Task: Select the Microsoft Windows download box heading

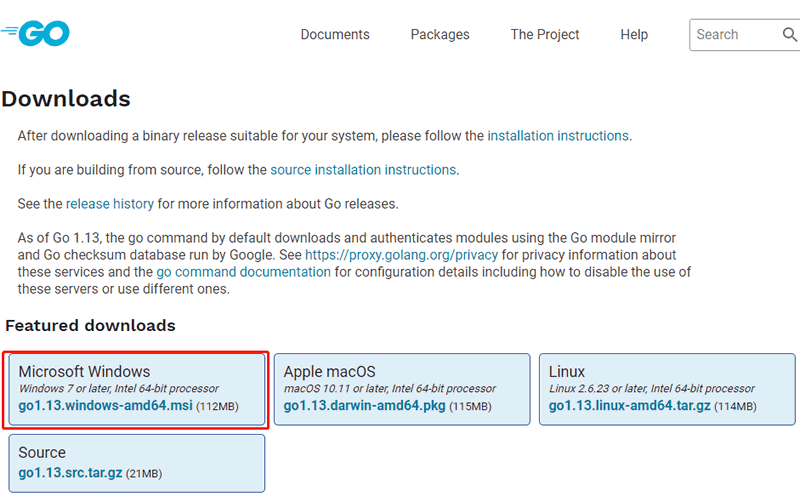Action: coord(84,372)
